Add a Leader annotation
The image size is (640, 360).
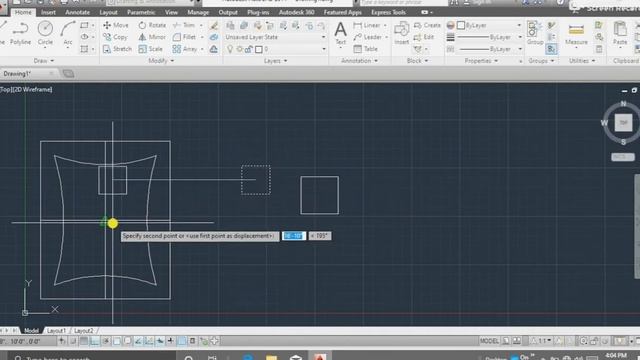click(x=367, y=37)
